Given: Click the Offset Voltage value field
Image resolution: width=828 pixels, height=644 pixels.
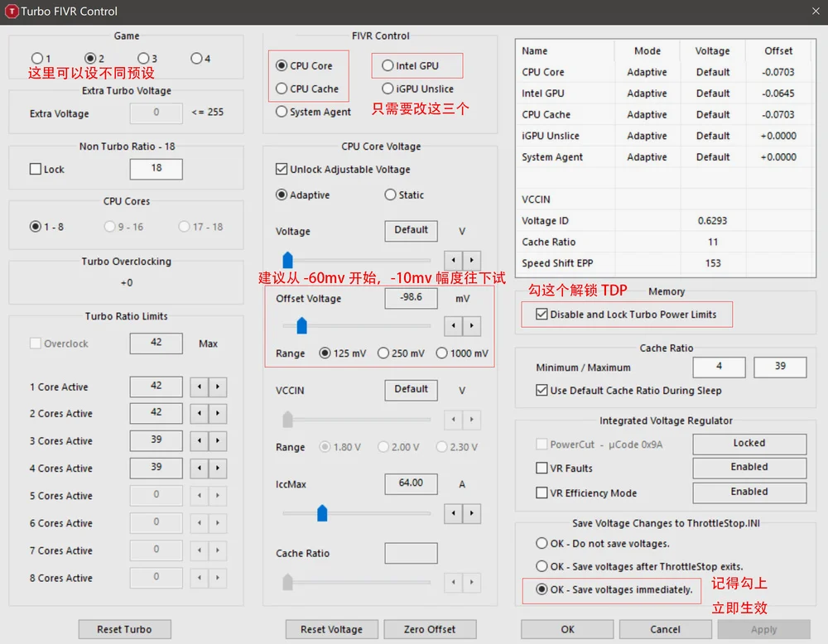Looking at the screenshot, I should (411, 298).
